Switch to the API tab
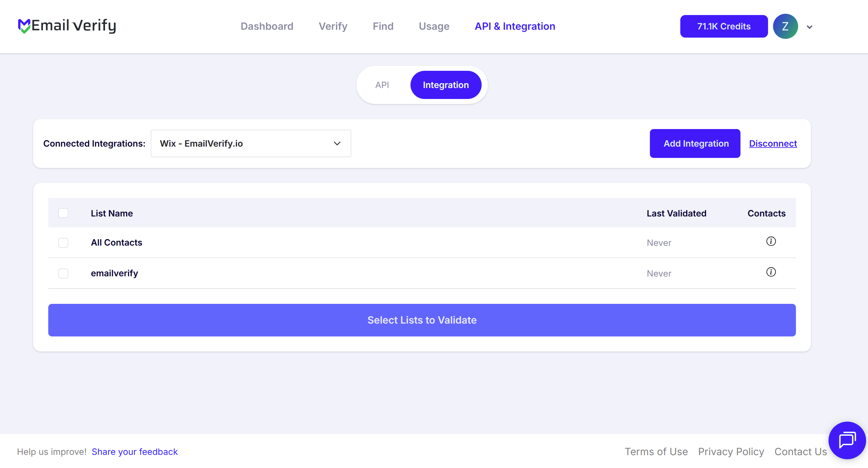868x468 pixels. (382, 85)
